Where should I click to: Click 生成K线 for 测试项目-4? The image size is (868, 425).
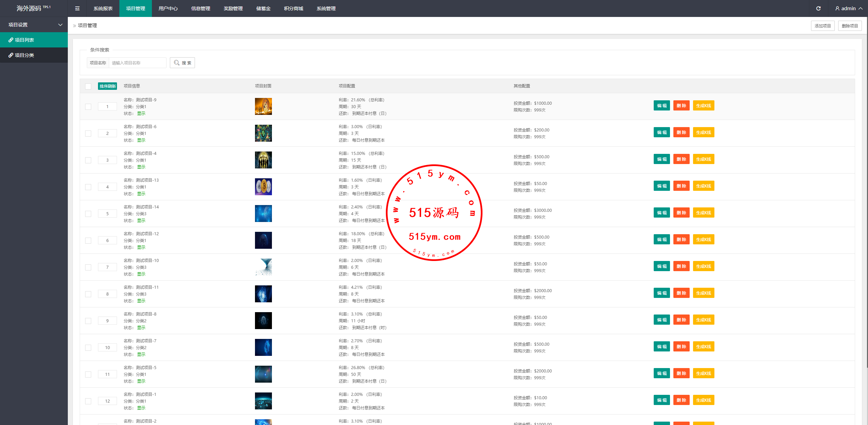(x=704, y=159)
